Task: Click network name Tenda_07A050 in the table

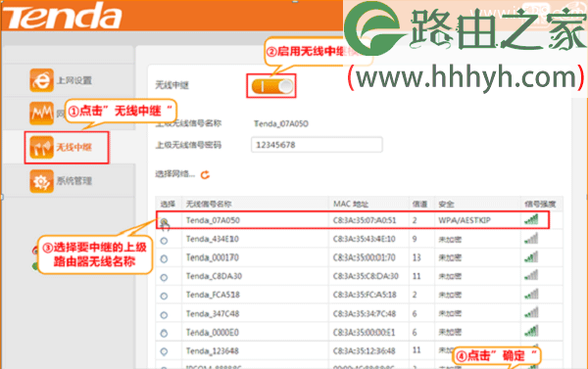Action: pos(213,220)
